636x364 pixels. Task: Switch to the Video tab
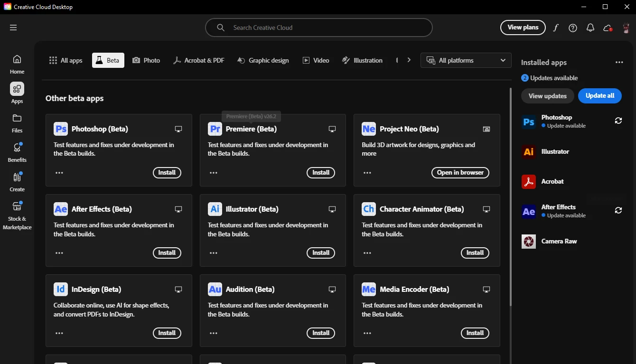[316, 60]
